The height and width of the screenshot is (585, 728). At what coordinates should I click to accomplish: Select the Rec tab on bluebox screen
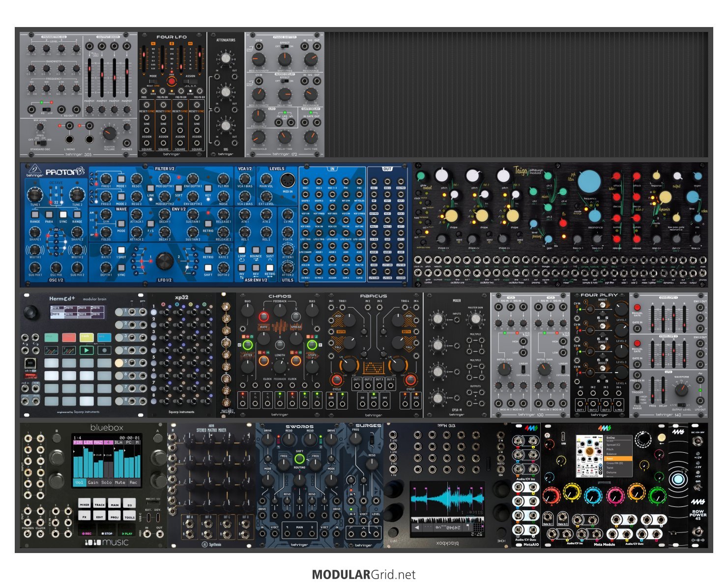[x=133, y=482]
